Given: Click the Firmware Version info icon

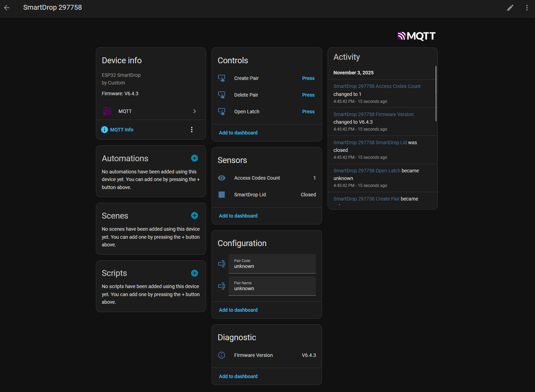Looking at the screenshot, I should point(222,355).
